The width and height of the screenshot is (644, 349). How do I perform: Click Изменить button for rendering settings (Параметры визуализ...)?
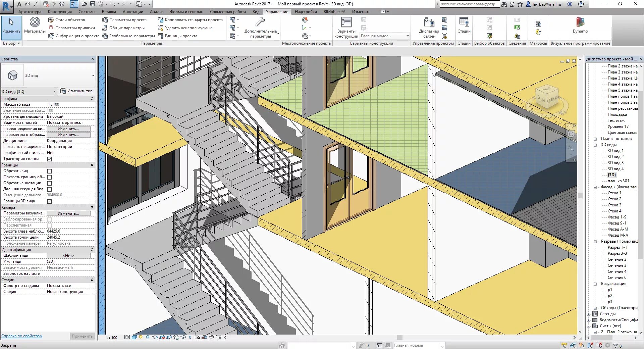click(x=68, y=213)
